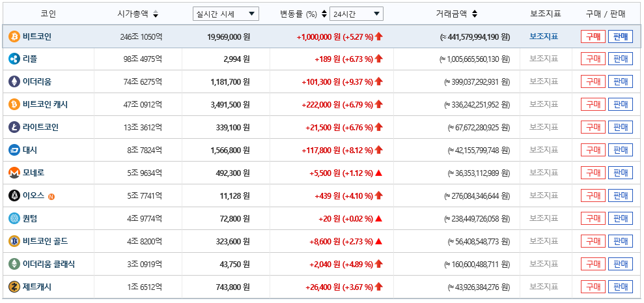Screen dimensions: 644x303
Task: Open the 24시간 time range dropdown
Action: [x=356, y=14]
